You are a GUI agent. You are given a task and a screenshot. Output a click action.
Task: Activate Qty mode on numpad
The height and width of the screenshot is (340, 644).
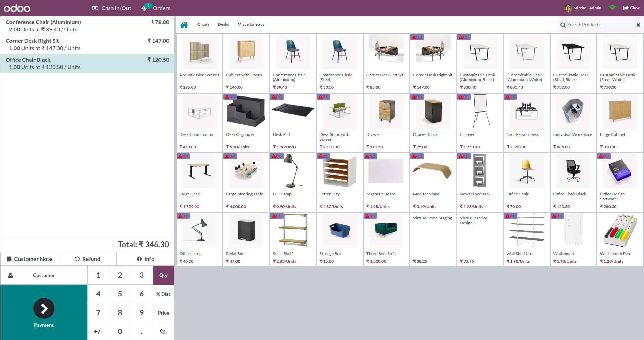163,275
